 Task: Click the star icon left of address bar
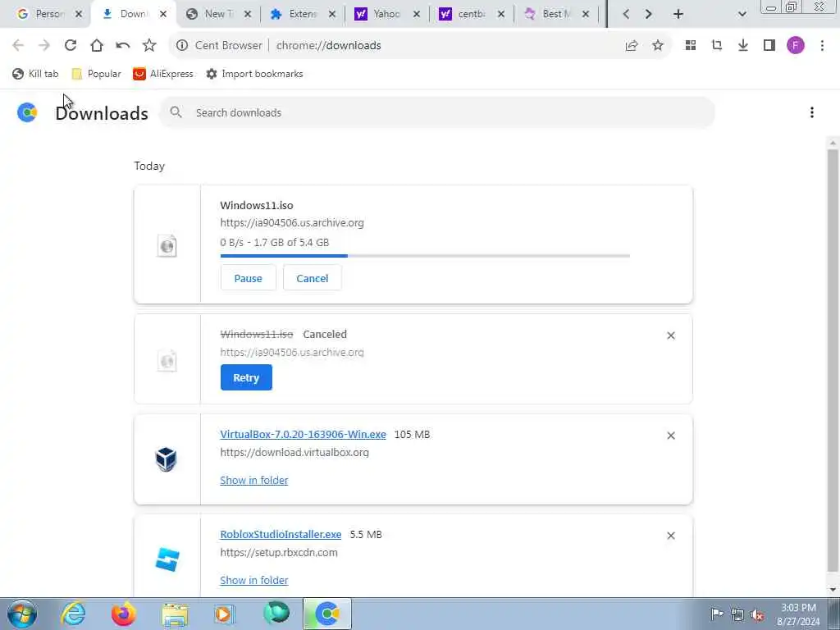pos(149,46)
